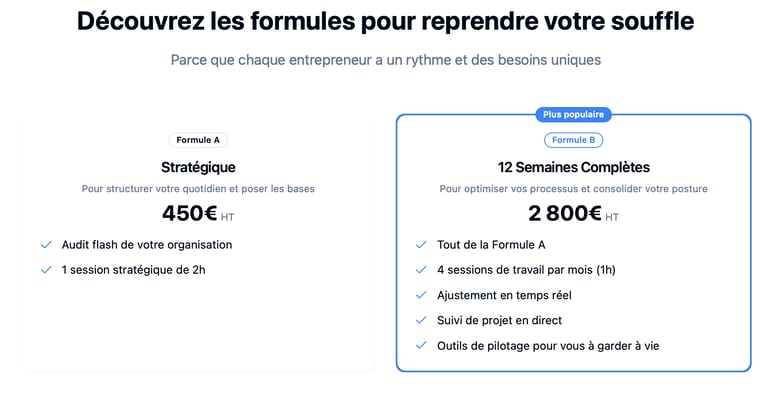Click checkmark next to 1 session stratégique
This screenshot has width=768, height=407.
pos(46,270)
